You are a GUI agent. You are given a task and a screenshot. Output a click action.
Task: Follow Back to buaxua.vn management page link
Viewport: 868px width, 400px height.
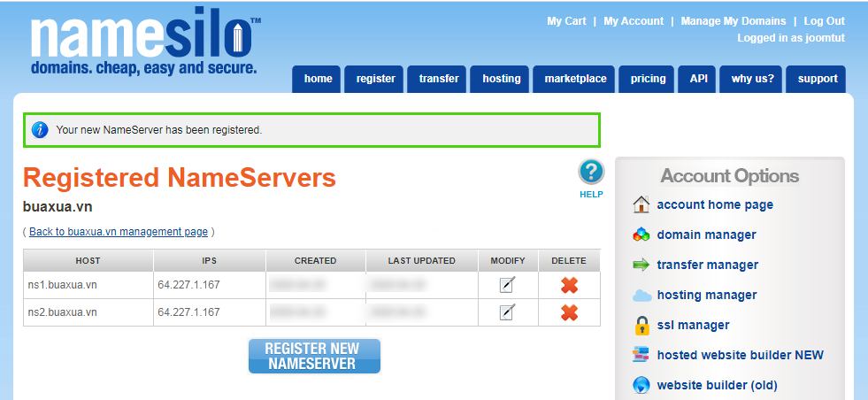[119, 232]
